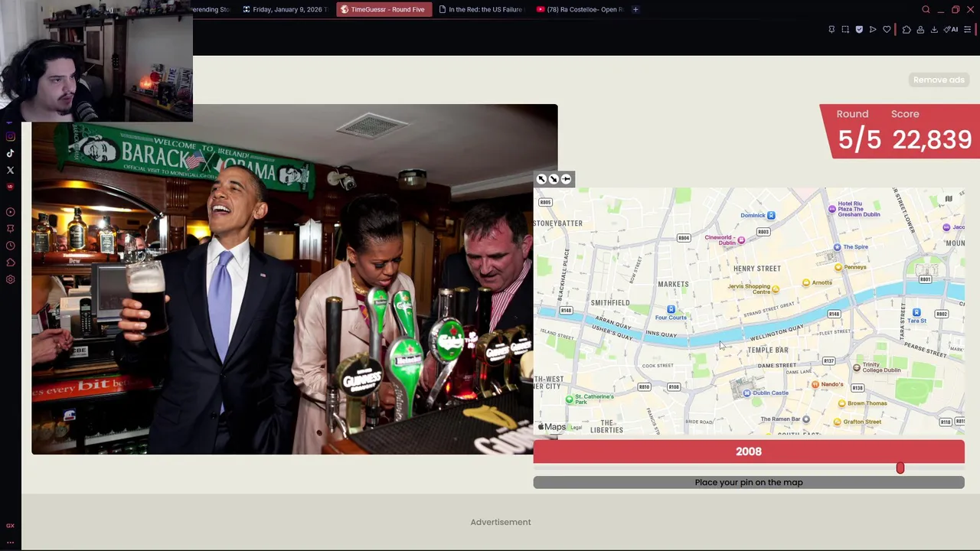The image size is (980, 551).
Task: Switch to In the Red US Failure tab
Action: (x=480, y=9)
